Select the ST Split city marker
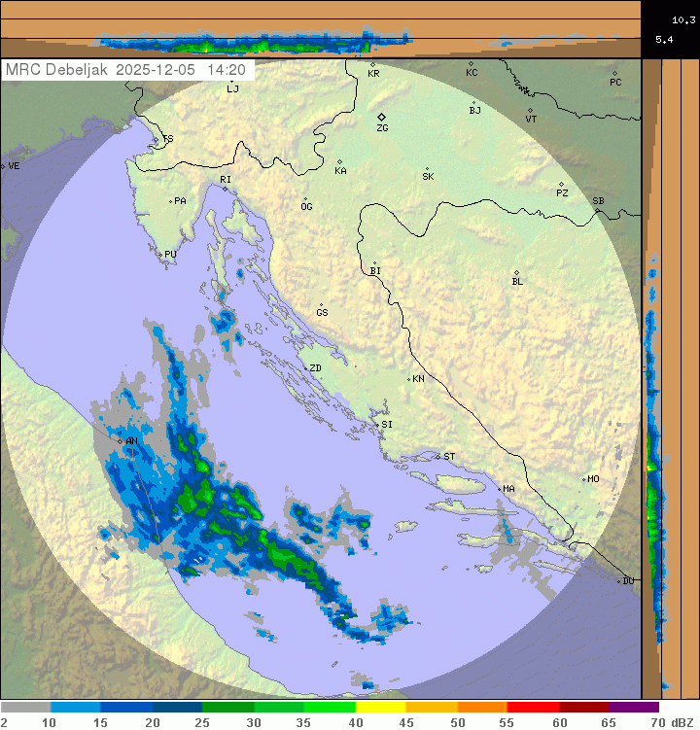The image size is (700, 730). pyautogui.click(x=437, y=457)
